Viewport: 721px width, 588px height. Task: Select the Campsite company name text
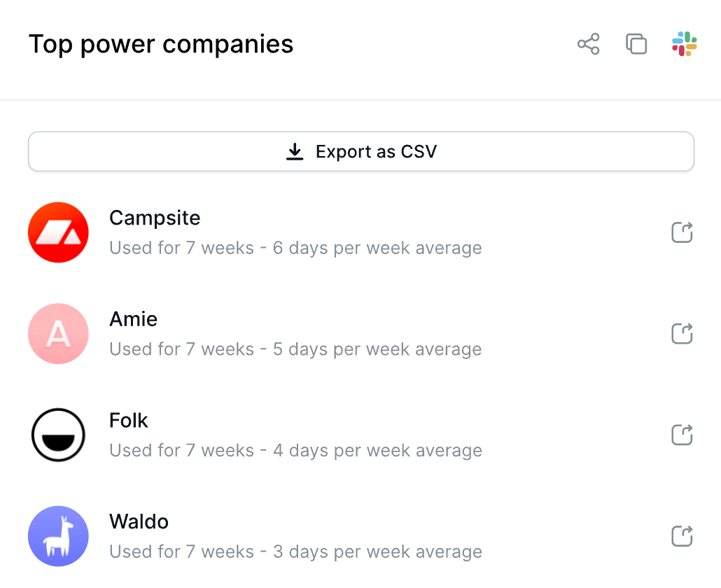(x=155, y=218)
